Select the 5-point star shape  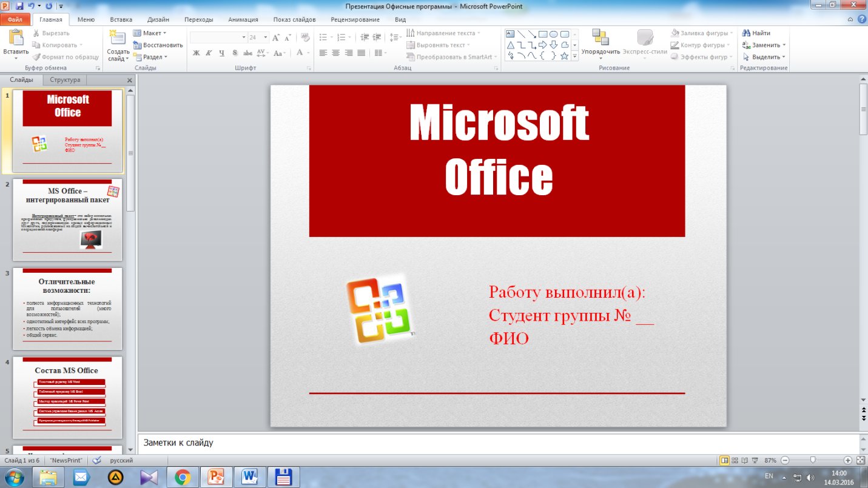[x=565, y=56]
